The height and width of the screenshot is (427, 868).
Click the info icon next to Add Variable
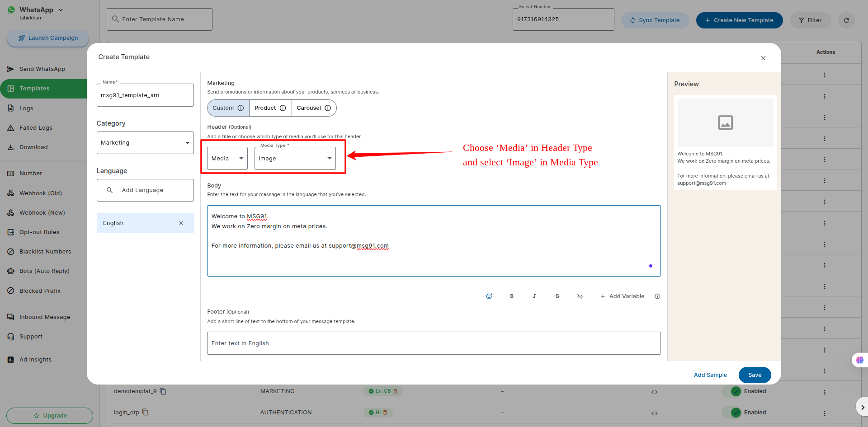(x=657, y=296)
